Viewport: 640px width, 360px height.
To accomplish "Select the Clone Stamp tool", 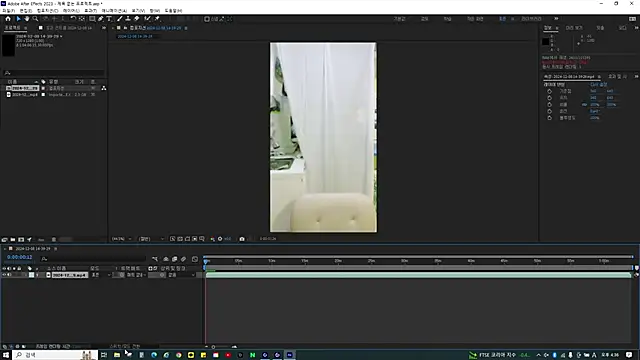I will [128, 19].
